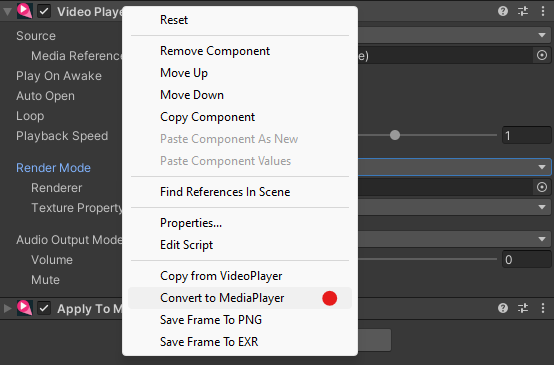Expand the Apply To Mesh component
Image resolution: width=554 pixels, height=365 pixels.
[7, 308]
